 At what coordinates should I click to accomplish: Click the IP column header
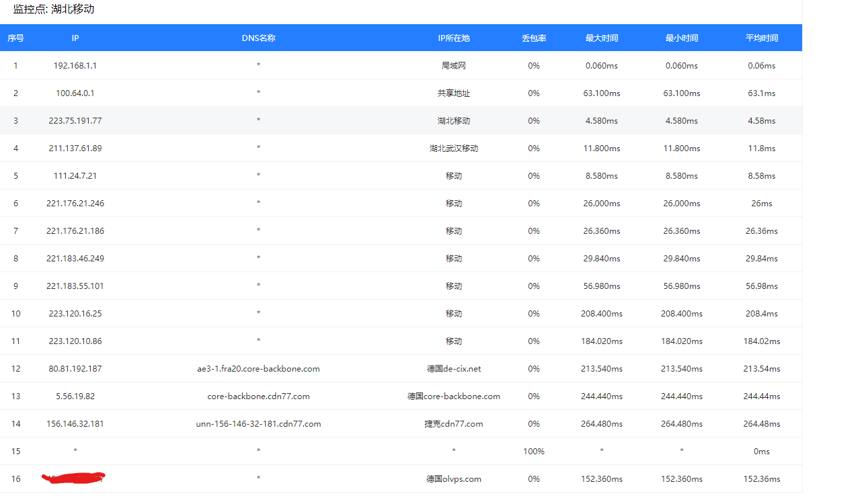[75, 38]
